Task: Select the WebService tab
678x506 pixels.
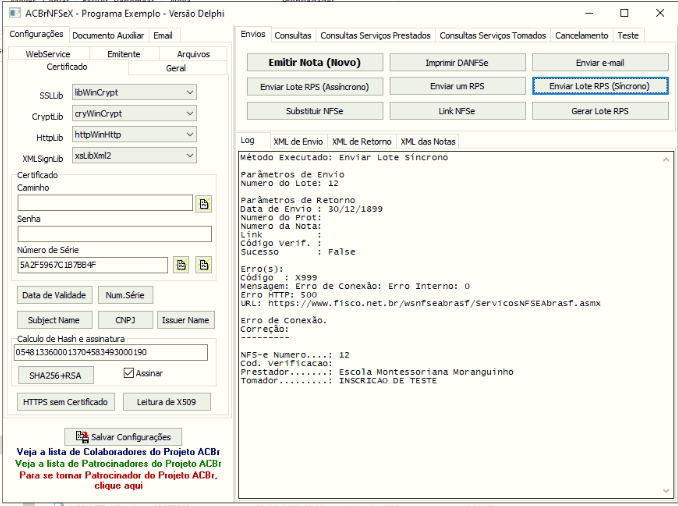Action: tap(48, 54)
